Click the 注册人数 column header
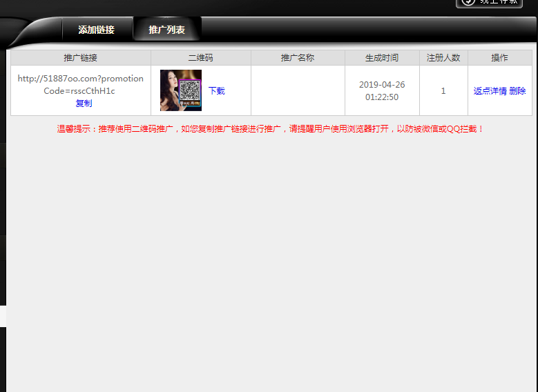Screen dimensions: 538x392 pyautogui.click(x=443, y=58)
